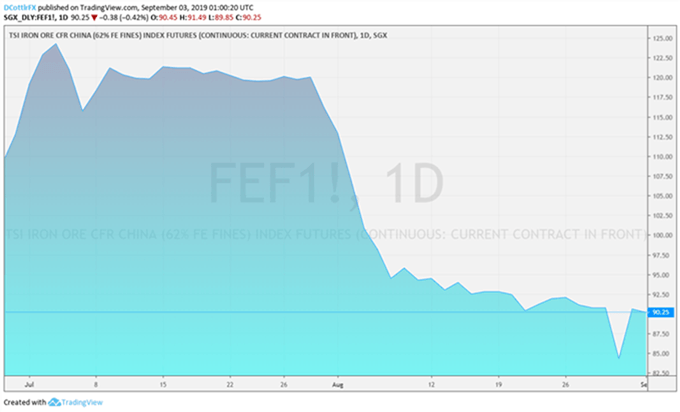The image size is (680, 412).
Task: Select the 'Aug' date label on time axis
Action: click(x=338, y=385)
